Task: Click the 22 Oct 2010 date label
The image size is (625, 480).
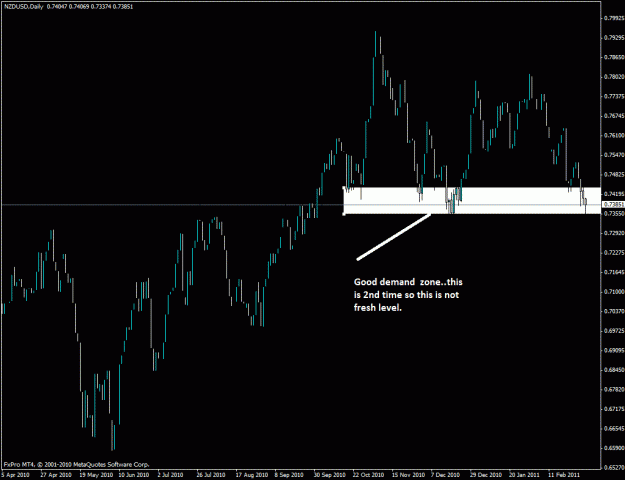Action: 368,475
